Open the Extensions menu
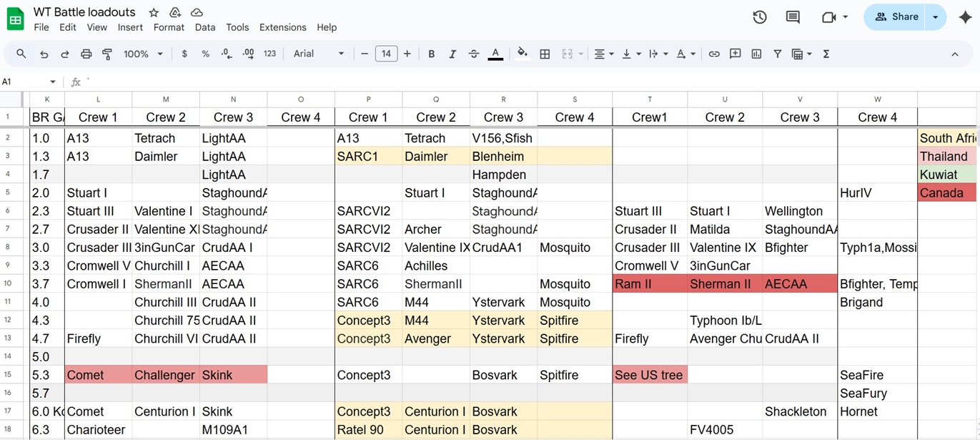The width and height of the screenshot is (980, 440). point(282,27)
